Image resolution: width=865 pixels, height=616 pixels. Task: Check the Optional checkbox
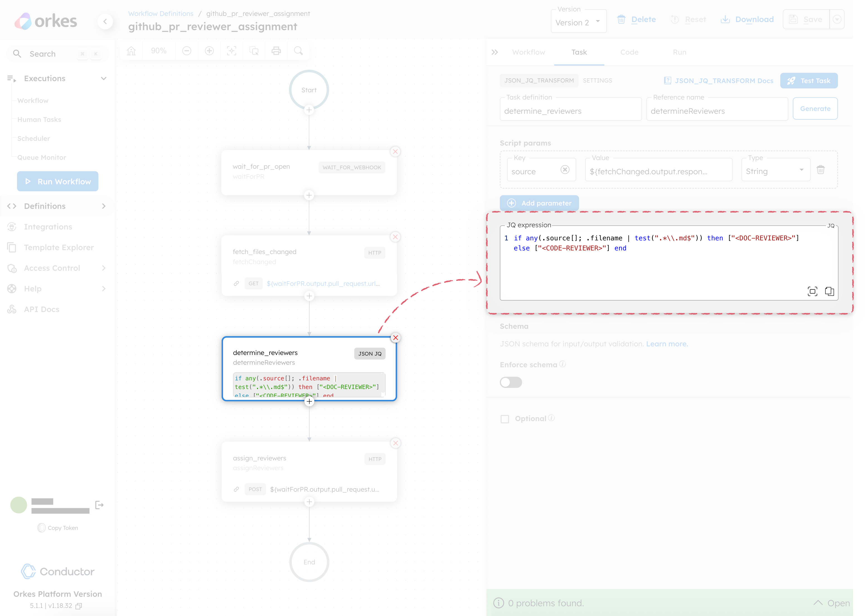click(x=505, y=419)
